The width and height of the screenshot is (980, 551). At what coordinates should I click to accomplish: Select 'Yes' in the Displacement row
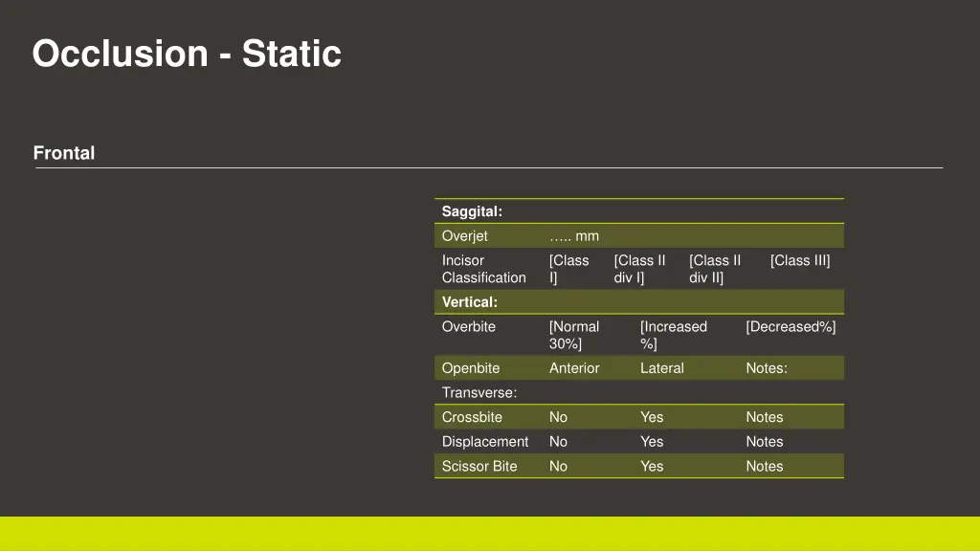click(x=651, y=442)
